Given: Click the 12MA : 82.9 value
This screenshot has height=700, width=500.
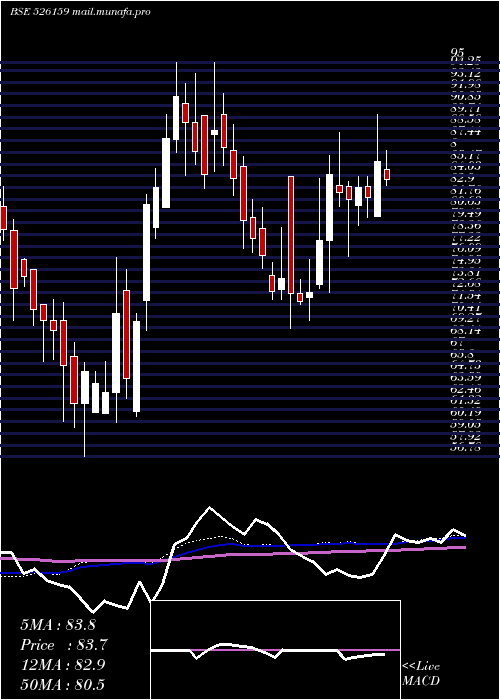Looking at the screenshot, I should [x=63, y=665].
